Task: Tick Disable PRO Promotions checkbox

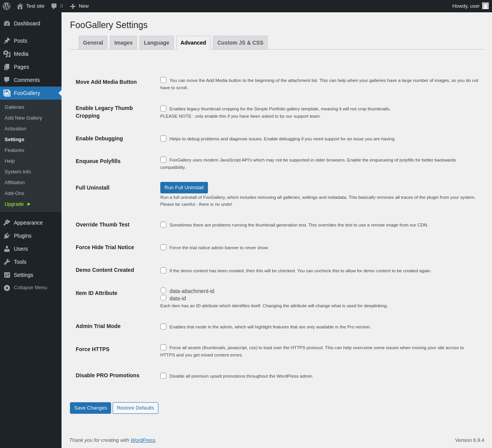Action: [x=163, y=376]
